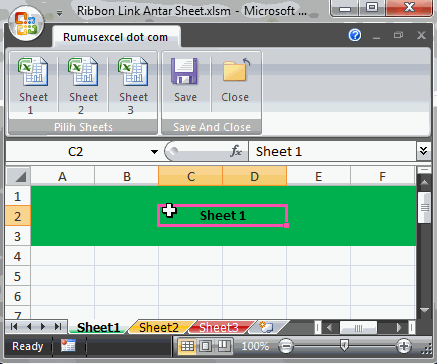Image resolution: width=437 pixels, height=364 pixels.
Task: Click vertical scrollbar up arrow
Action: click(424, 182)
